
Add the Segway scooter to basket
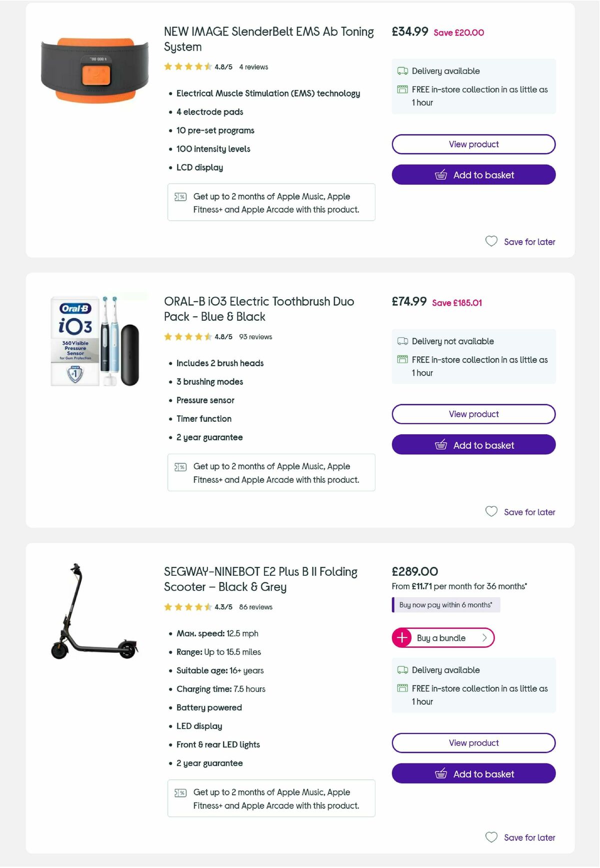(x=473, y=773)
